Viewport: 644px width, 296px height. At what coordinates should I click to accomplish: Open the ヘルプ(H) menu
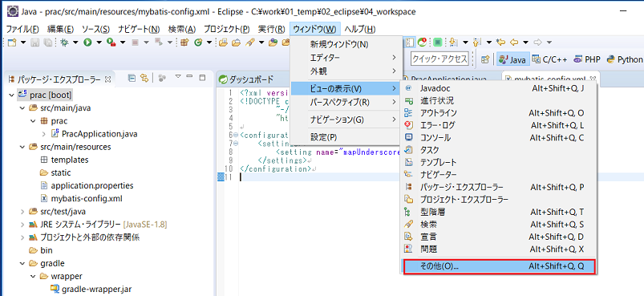tap(360, 29)
